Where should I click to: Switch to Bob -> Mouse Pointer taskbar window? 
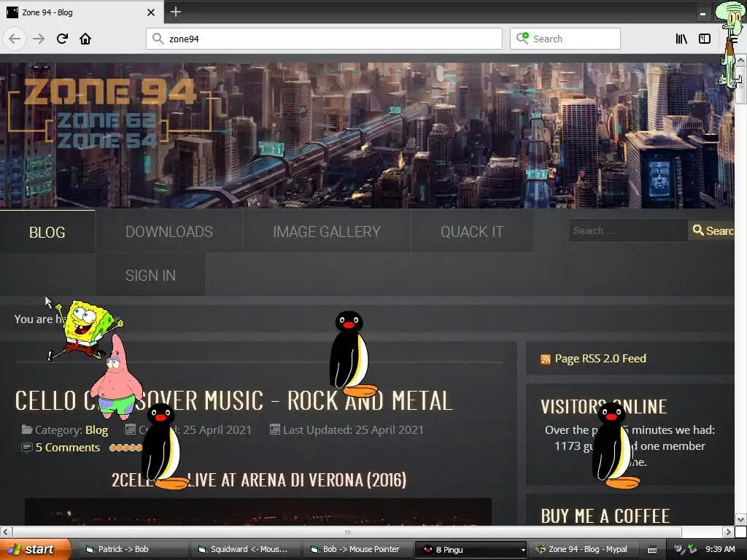click(x=357, y=549)
